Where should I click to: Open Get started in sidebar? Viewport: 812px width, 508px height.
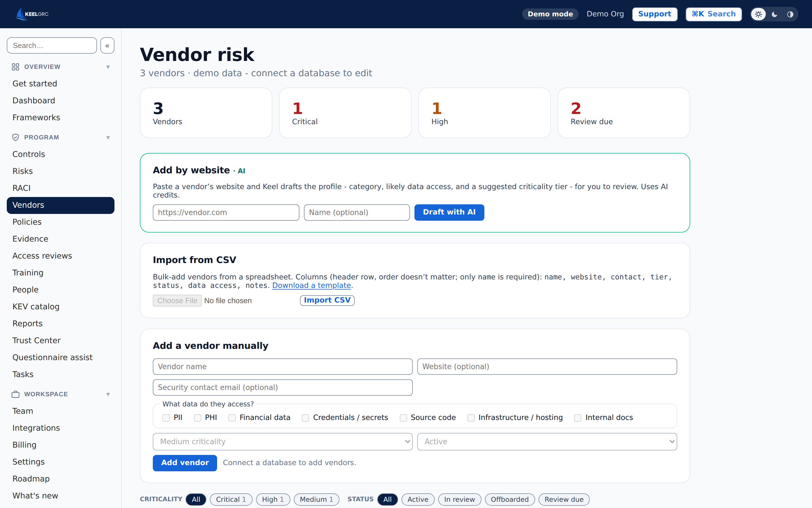[x=60, y=84]
